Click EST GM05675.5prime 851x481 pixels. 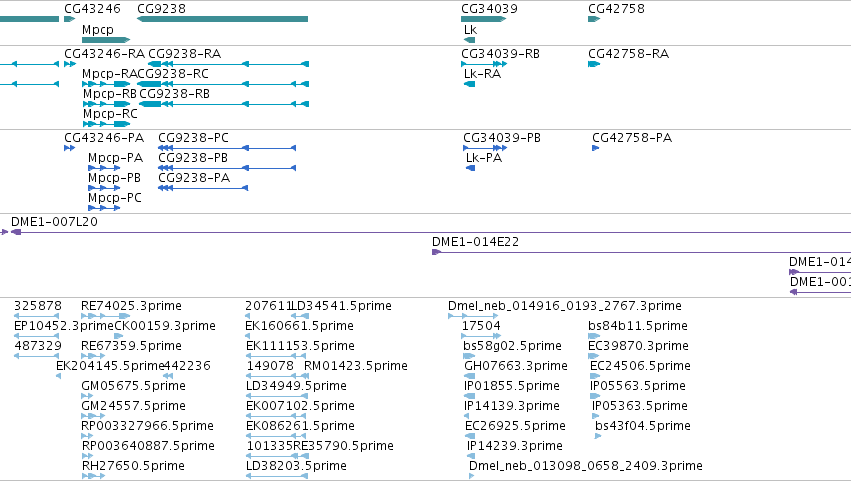134,387
